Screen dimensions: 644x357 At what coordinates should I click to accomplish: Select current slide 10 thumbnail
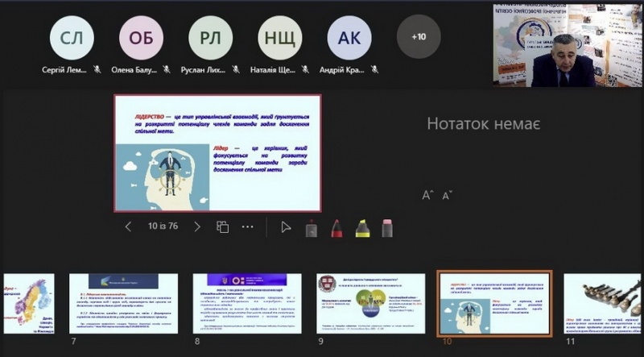tap(494, 304)
